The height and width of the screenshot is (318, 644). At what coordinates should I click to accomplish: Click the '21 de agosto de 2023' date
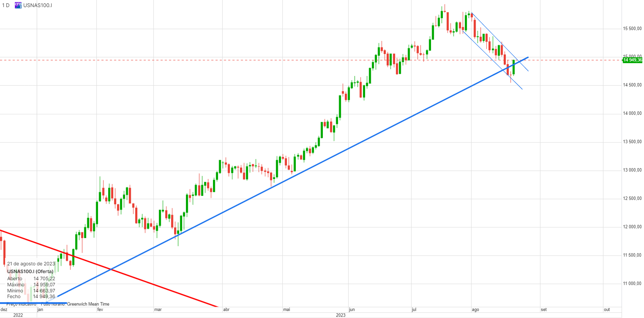(31, 264)
